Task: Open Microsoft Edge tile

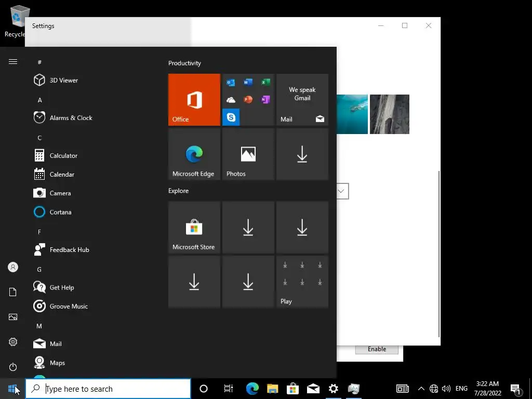Action: click(194, 154)
